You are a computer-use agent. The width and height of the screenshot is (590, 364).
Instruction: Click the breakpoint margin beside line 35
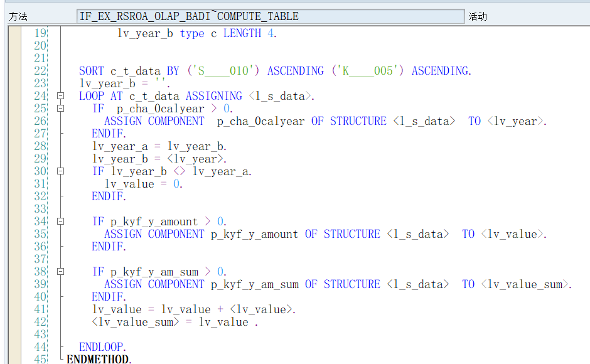click(14, 234)
